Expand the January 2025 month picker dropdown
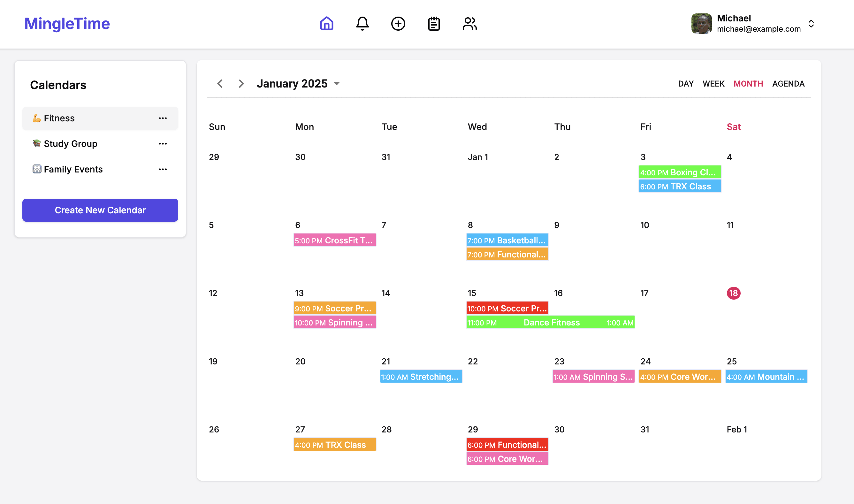Image resolution: width=854 pixels, height=504 pixels. pos(336,84)
